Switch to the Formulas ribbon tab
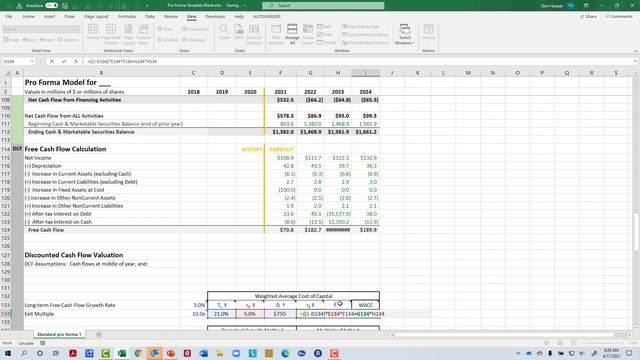 pyautogui.click(x=127, y=16)
